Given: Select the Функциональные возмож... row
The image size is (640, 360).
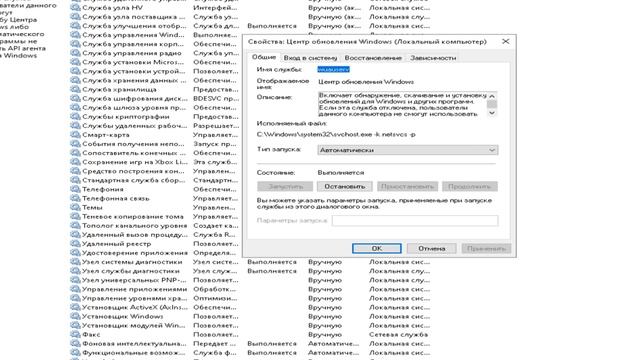Looking at the screenshot, I should [x=250, y=353].
